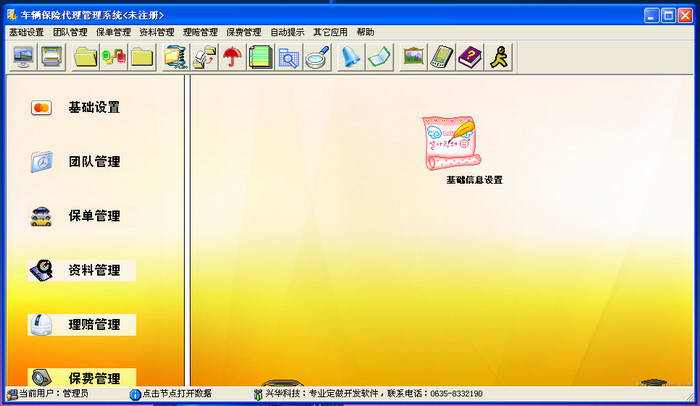Click the open yellow folder toolbar icon
Screen dimensions: 700x406
(x=85, y=57)
